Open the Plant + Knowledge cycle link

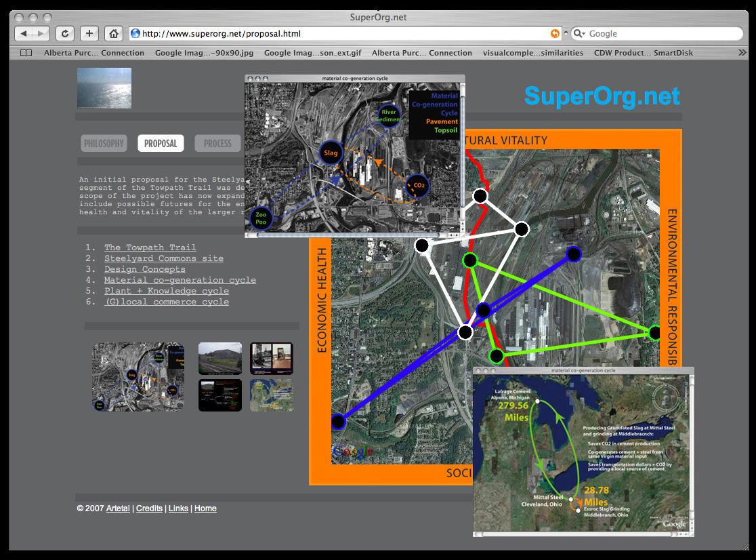(x=167, y=291)
